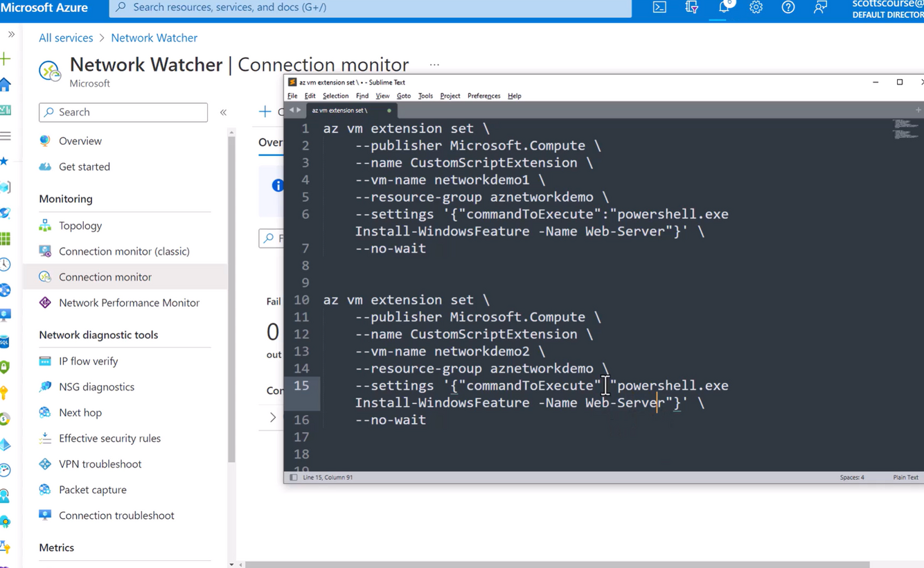
Task: Click the Packet capture icon
Action: 45,489
